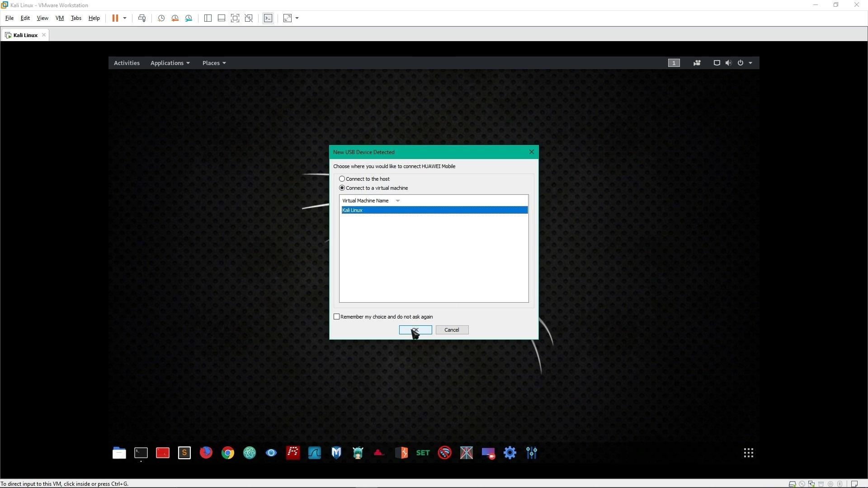The width and height of the screenshot is (868, 488).
Task: Open the View menu
Action: point(42,18)
